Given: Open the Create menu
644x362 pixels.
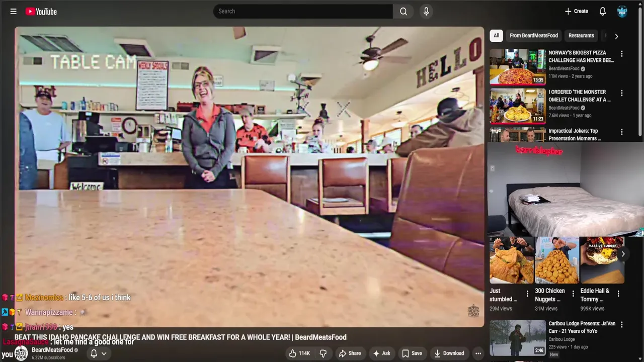Looking at the screenshot, I should pos(576,11).
